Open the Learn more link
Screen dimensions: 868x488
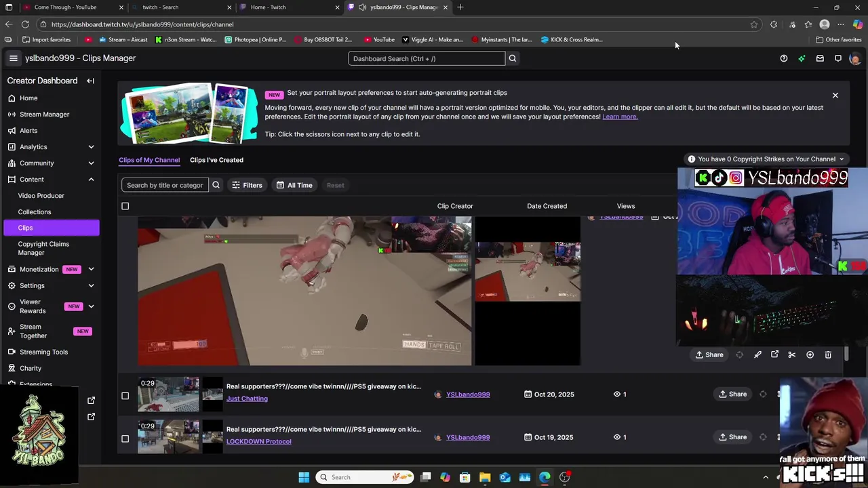(620, 117)
